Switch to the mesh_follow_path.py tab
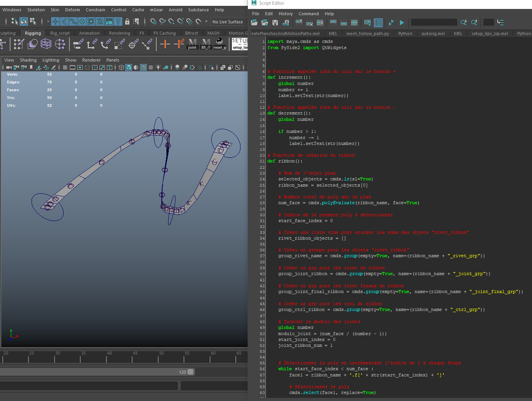The image size is (532, 401). [368, 34]
